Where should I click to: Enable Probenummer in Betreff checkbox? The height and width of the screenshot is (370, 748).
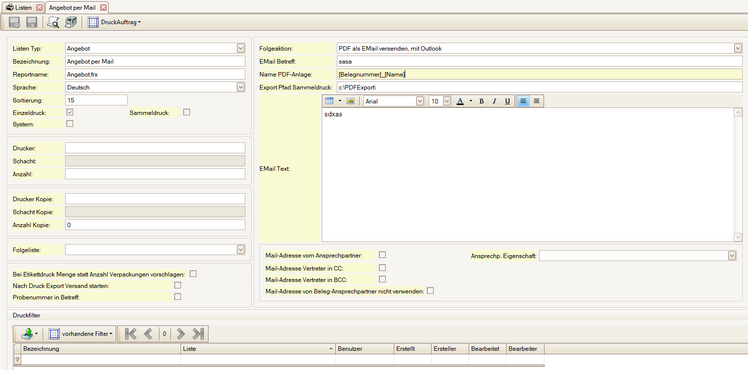pyautogui.click(x=177, y=297)
